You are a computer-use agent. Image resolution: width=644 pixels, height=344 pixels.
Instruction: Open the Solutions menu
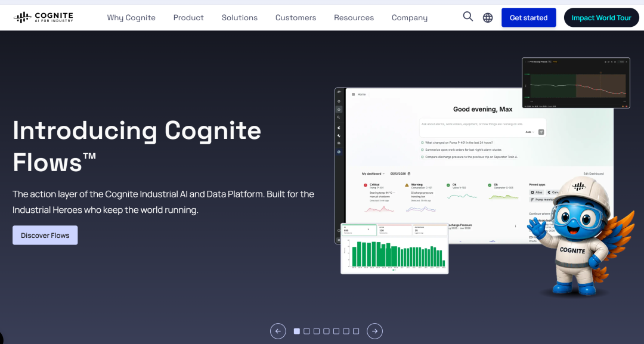[x=240, y=18]
